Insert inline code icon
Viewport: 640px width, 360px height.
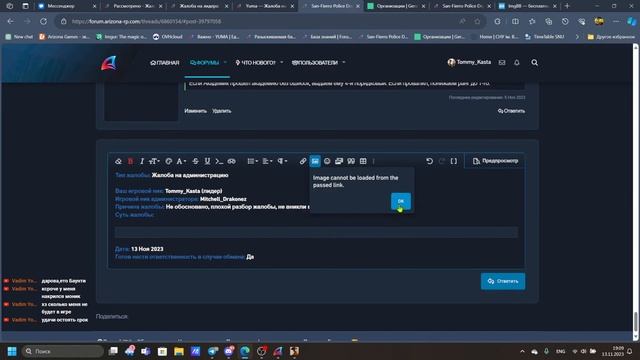(219, 161)
